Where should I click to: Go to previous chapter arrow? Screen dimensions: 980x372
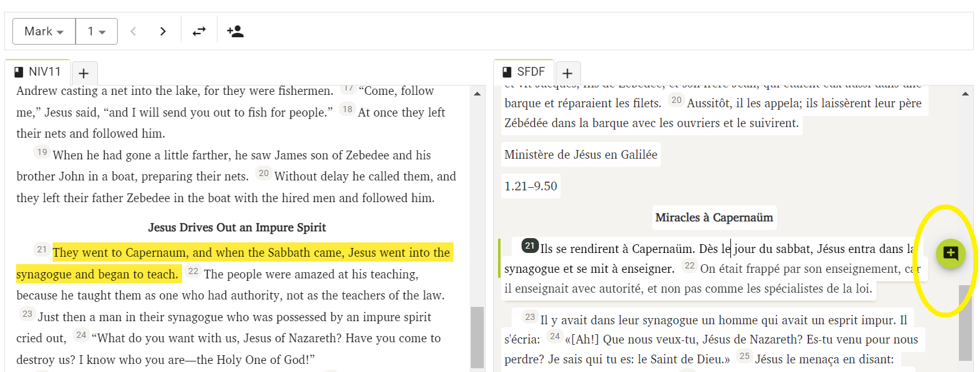point(133,31)
